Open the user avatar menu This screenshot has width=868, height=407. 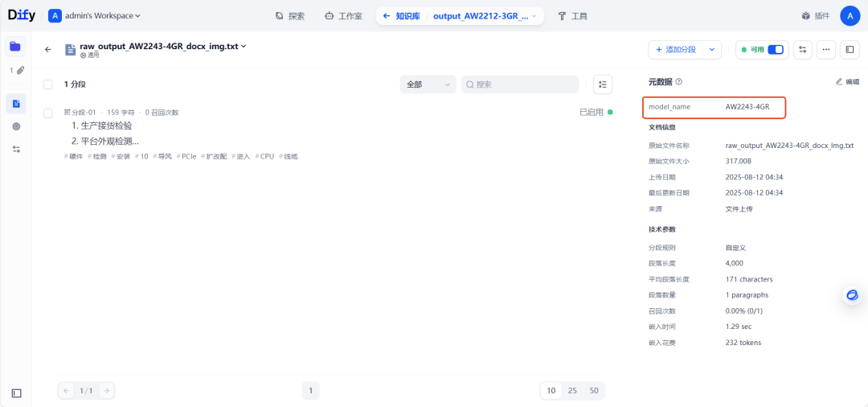tap(850, 16)
